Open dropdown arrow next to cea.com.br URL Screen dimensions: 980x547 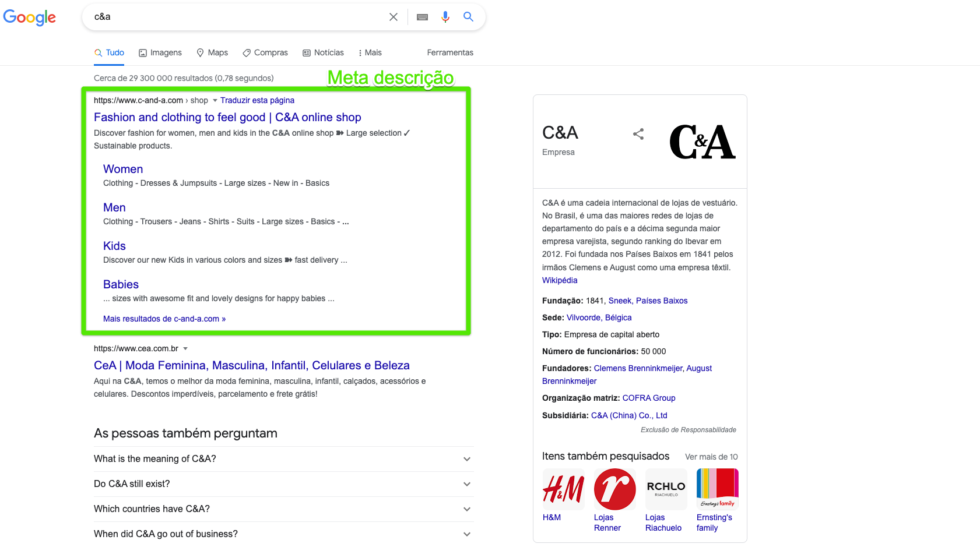(185, 349)
